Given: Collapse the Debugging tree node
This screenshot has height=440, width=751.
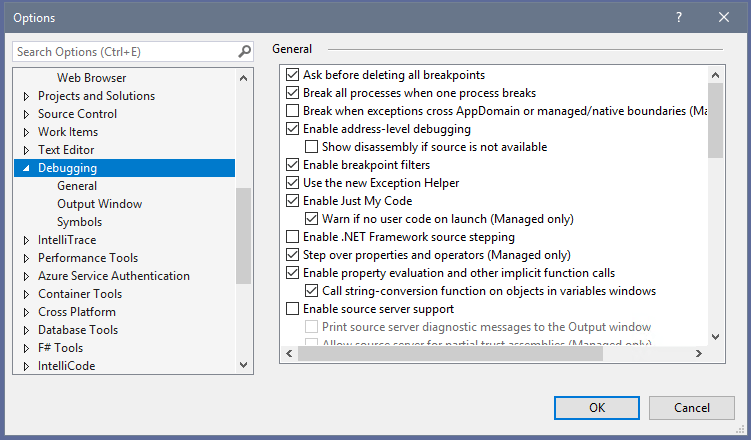Looking at the screenshot, I should click(27, 168).
